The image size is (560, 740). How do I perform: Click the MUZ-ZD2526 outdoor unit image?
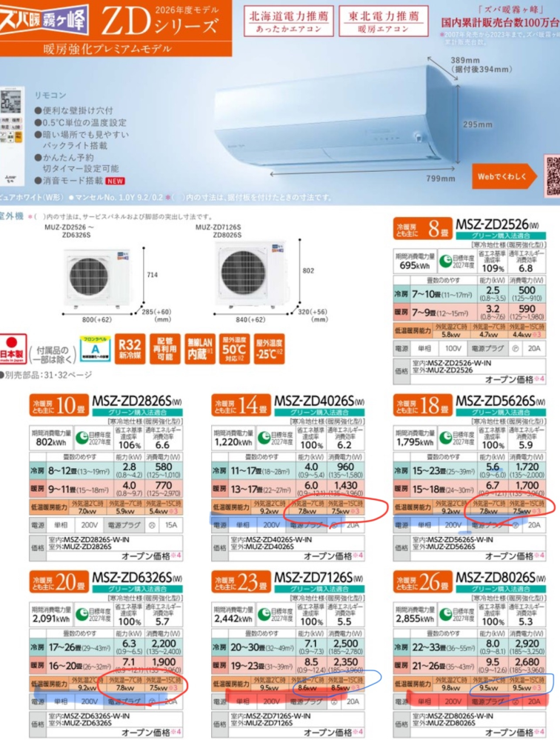(96, 278)
